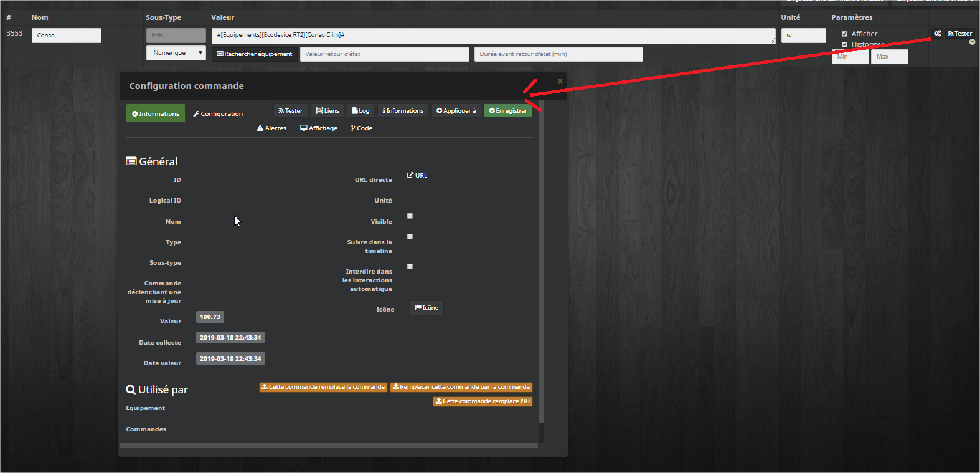Click the Valeur formula text area
Screen dimensions: 980x473
point(493,36)
